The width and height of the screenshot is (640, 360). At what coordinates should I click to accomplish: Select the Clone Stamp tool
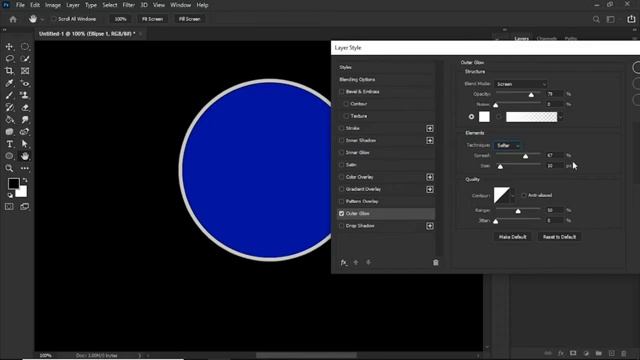25,96
